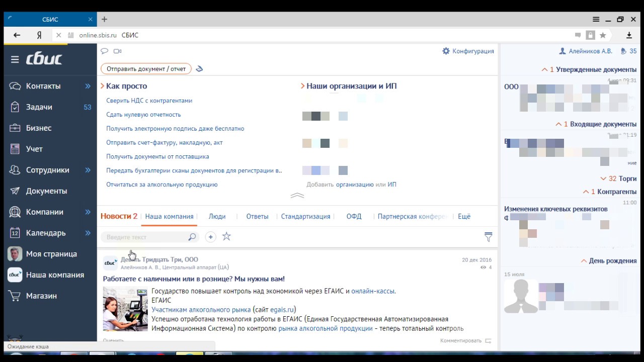This screenshot has width=644, height=362.
Task: Click the Документы paper plane icon
Action: pos(15,191)
